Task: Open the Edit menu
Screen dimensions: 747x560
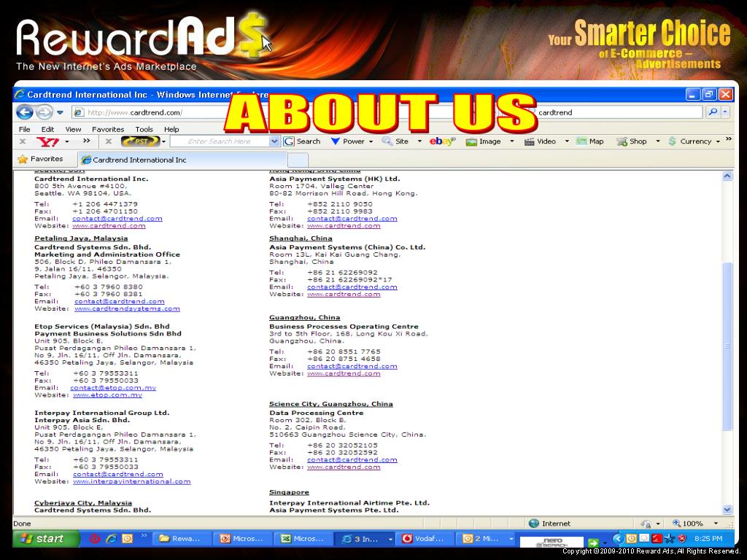Action: point(47,129)
